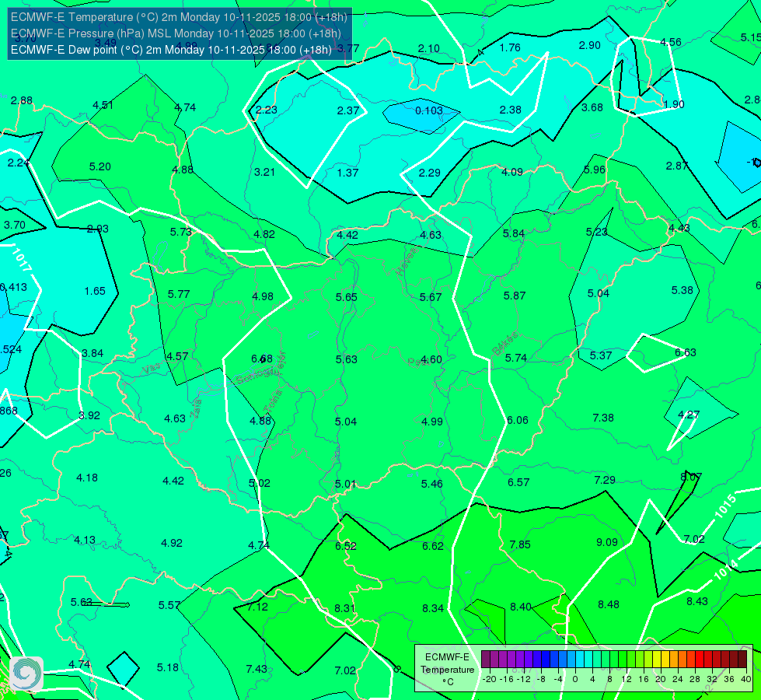Click the 4.82 temperature value
The height and width of the screenshot is (700, 761).
pyautogui.click(x=264, y=234)
